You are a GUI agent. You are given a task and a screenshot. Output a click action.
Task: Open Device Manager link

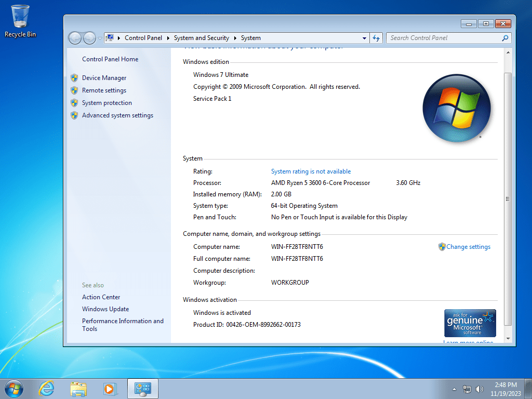(104, 78)
